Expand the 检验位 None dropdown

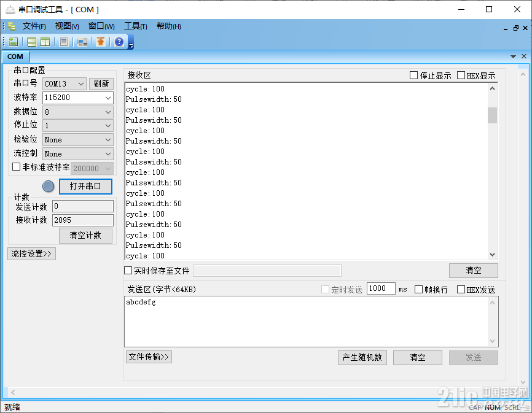(108, 139)
